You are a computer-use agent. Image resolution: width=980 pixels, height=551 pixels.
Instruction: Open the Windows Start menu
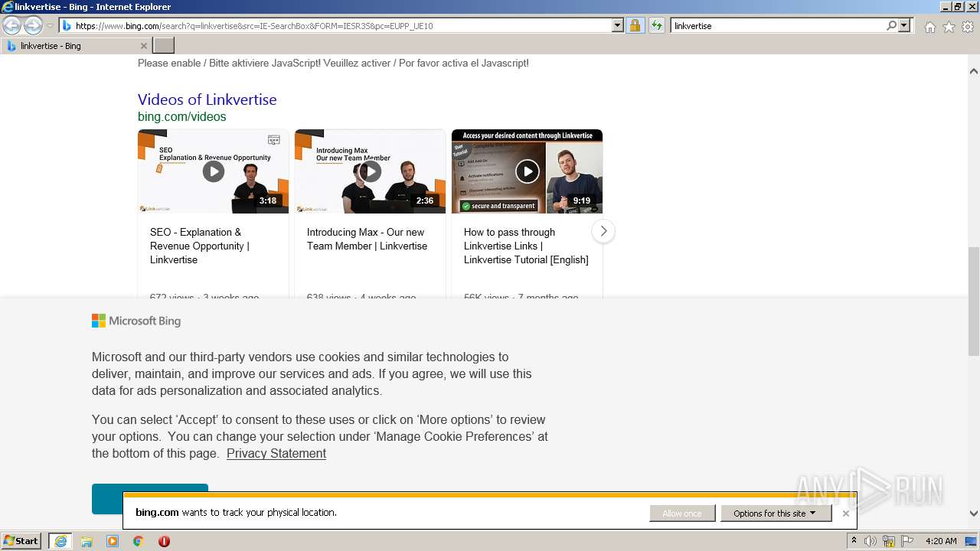click(x=21, y=541)
